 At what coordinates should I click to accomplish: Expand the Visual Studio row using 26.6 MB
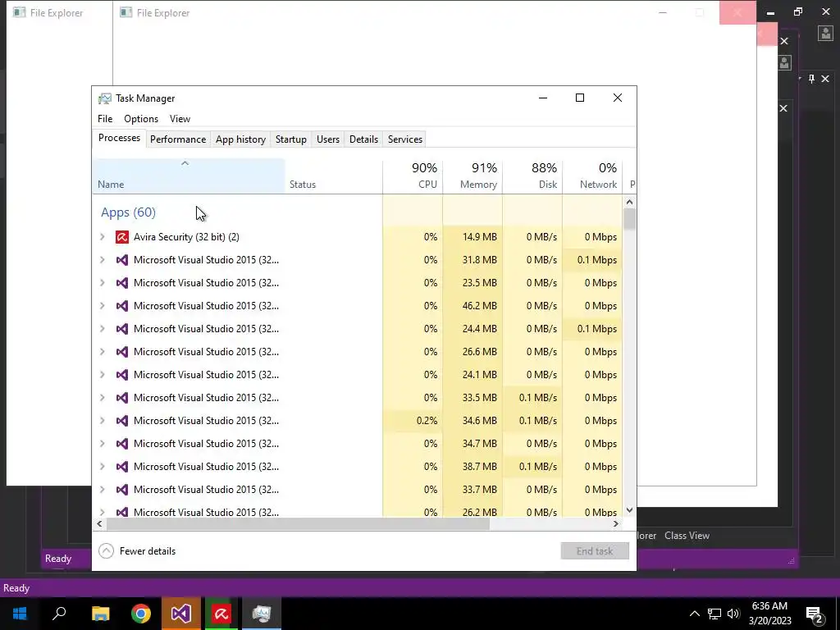(x=103, y=352)
